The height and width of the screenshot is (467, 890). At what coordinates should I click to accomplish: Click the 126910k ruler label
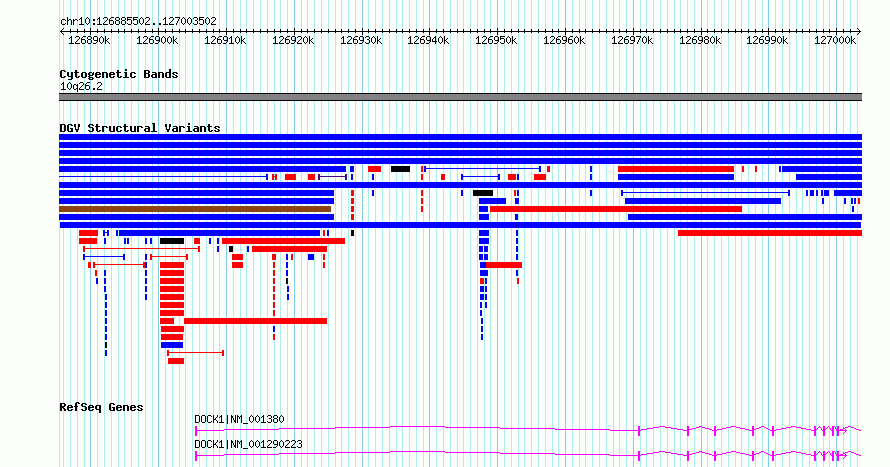tap(225, 40)
